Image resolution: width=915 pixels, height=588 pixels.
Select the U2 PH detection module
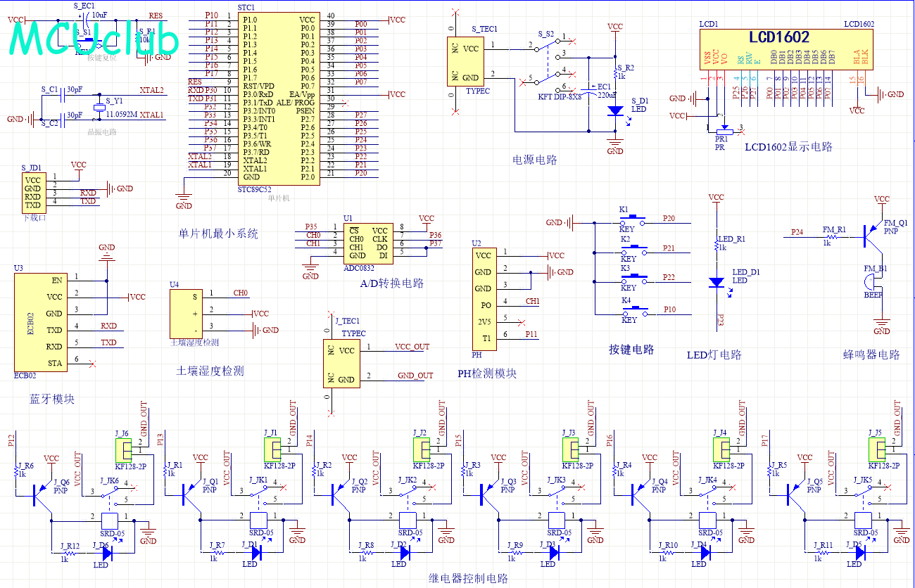pyautogui.click(x=484, y=298)
